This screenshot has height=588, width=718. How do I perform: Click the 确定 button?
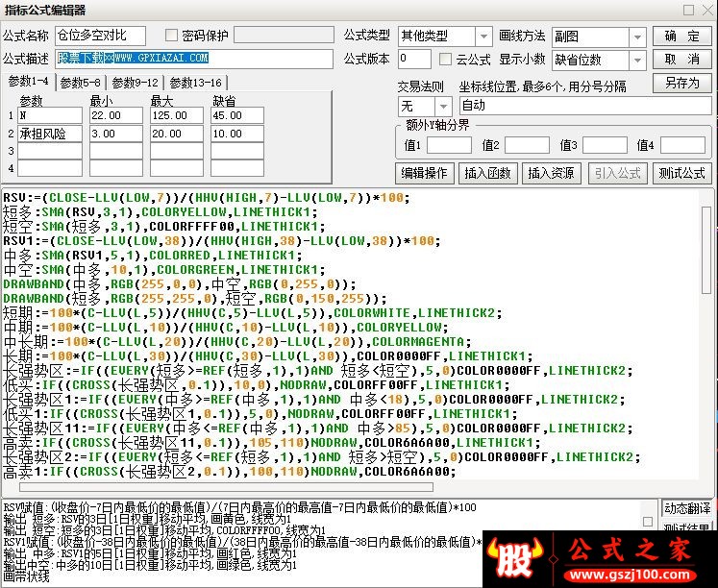click(x=682, y=37)
